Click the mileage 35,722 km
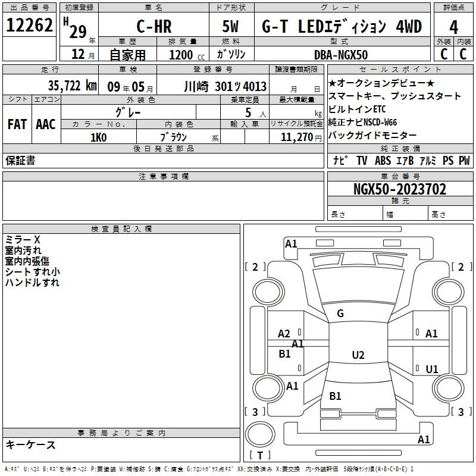This screenshot has width=476, height=476. (72, 86)
